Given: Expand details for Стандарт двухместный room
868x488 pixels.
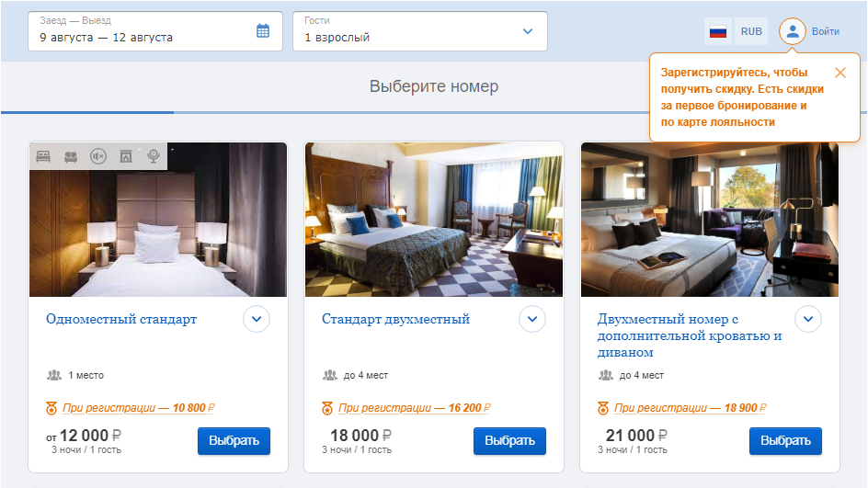Looking at the screenshot, I should pos(532,319).
